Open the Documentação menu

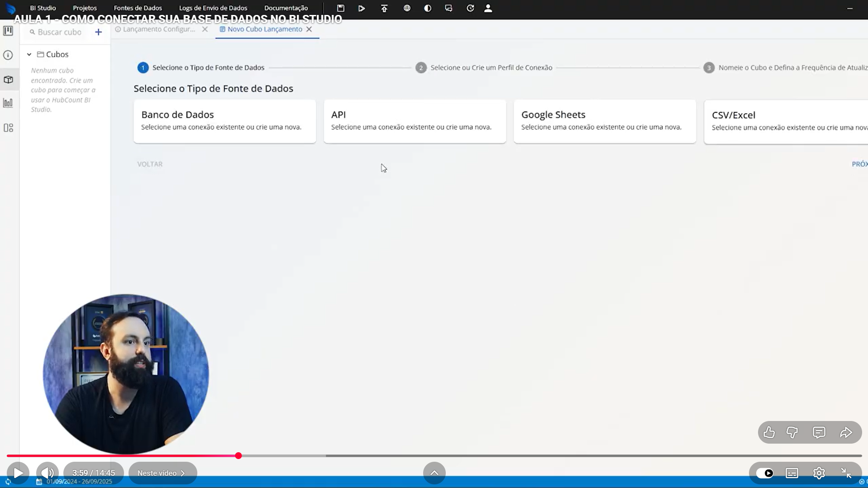pos(286,8)
